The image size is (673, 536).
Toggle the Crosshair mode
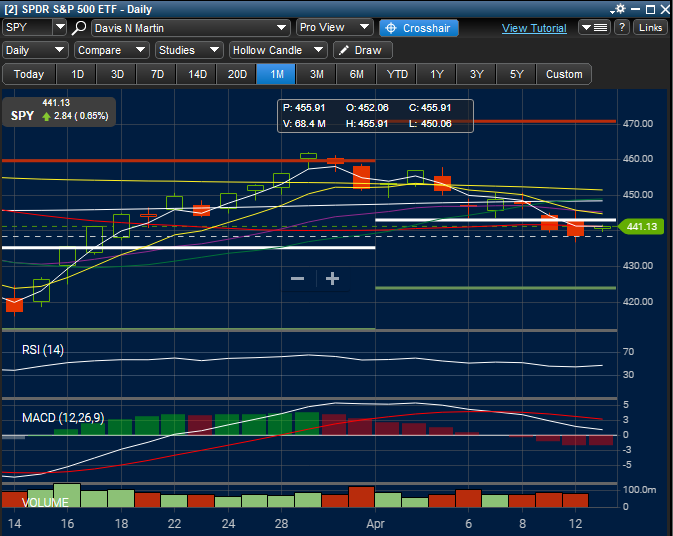419,28
